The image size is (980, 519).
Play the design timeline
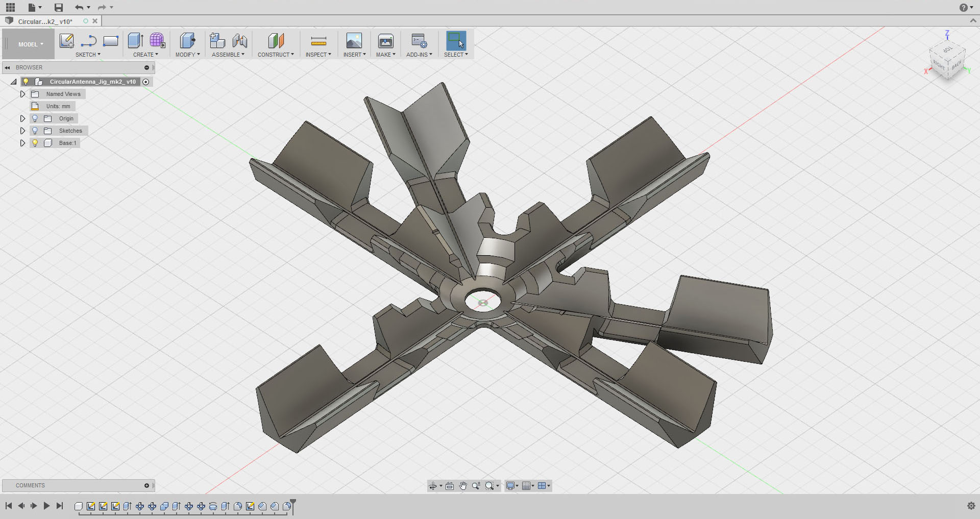tap(46, 506)
